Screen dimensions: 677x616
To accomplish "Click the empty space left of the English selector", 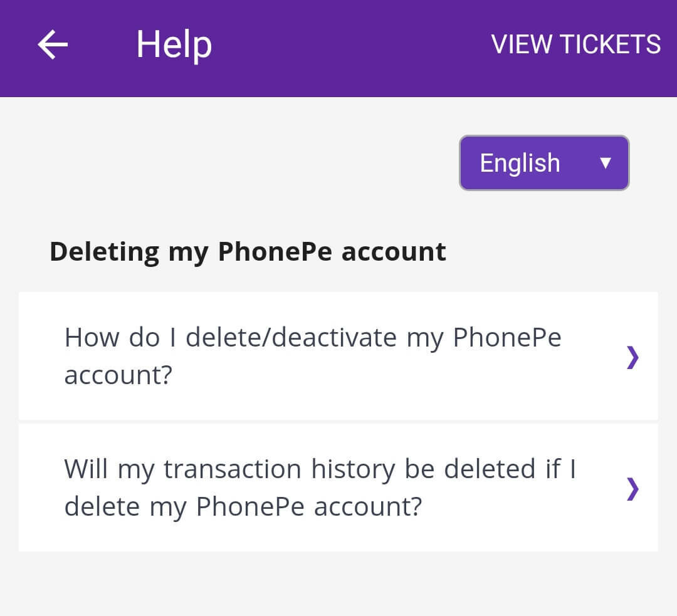I will coord(238,163).
